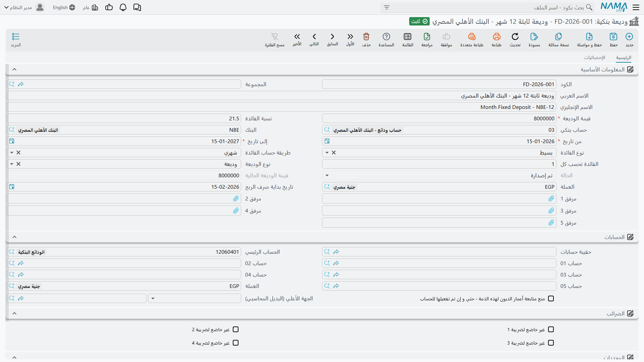Screen dimensions: 644x362
Task: Click the نسبة الفائدة input field
Action: (124, 118)
